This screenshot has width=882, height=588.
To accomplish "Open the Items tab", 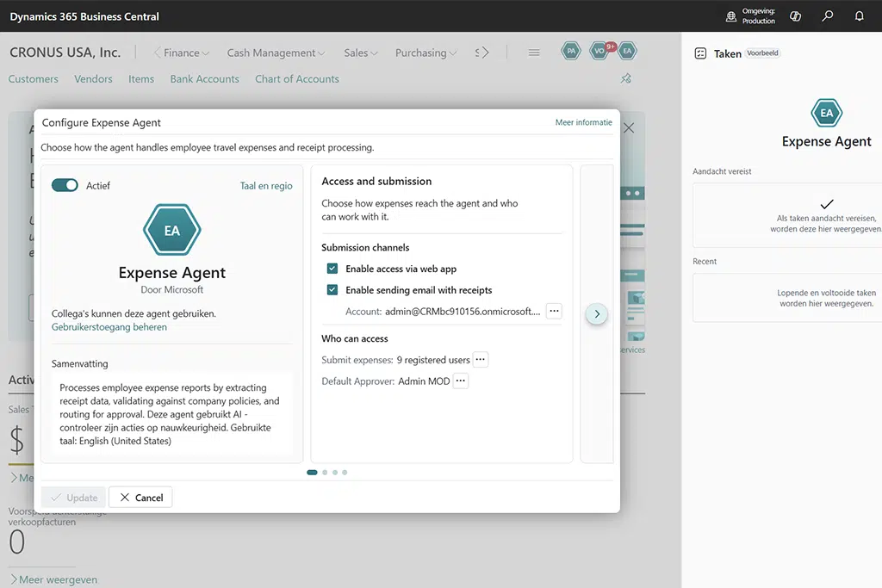I will (x=141, y=78).
